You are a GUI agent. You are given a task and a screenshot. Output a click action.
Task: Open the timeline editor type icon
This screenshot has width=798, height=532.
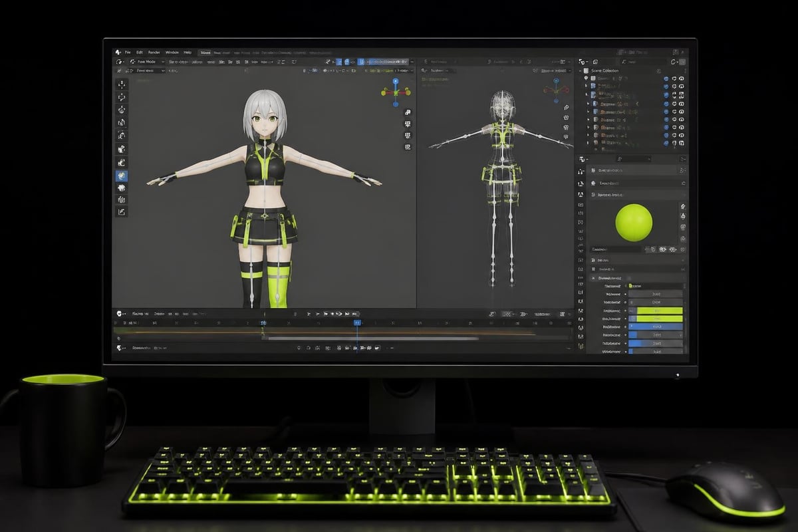click(120, 313)
